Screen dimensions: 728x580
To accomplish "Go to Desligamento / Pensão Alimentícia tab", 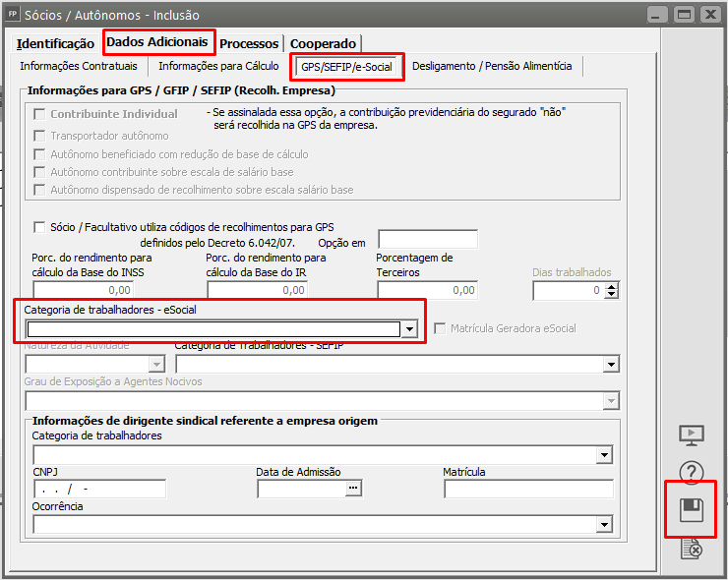I will tap(492, 66).
